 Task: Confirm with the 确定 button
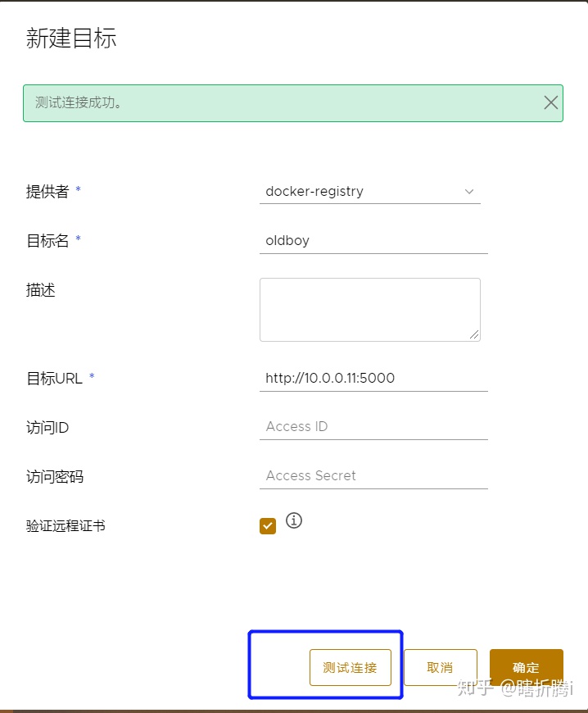tap(526, 667)
